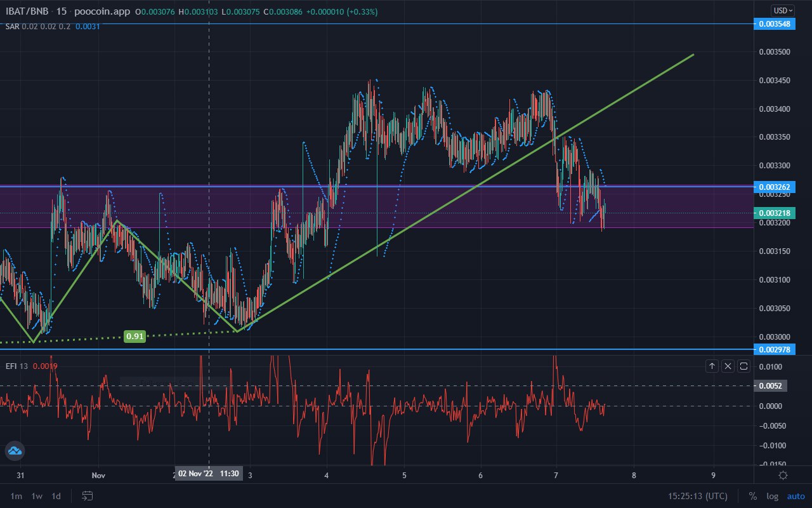This screenshot has height=508, width=812.
Task: Move the EFI pane up
Action: (712, 366)
